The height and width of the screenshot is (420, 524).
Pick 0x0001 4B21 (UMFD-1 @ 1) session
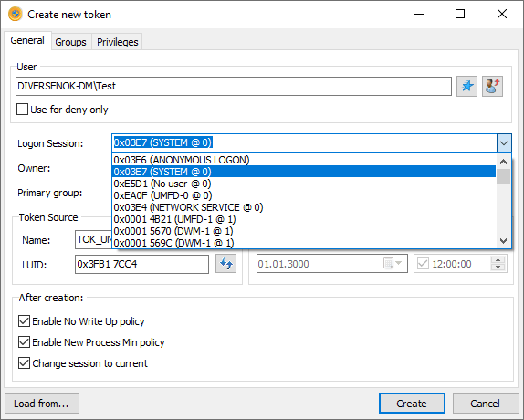pyautogui.click(x=304, y=219)
